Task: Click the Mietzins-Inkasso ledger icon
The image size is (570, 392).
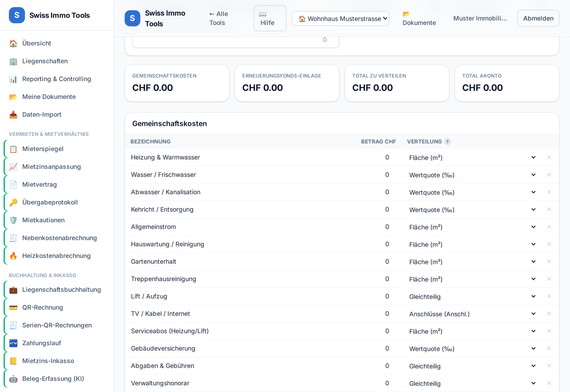Action: [13, 361]
